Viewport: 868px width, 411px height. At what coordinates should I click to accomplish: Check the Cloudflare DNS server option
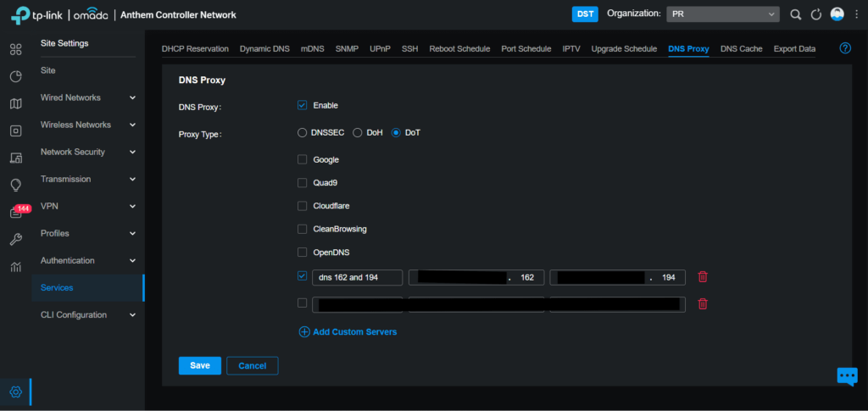(x=302, y=206)
